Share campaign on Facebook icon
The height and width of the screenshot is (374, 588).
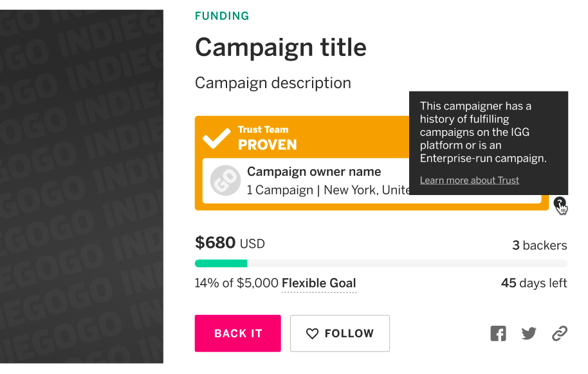[498, 333]
